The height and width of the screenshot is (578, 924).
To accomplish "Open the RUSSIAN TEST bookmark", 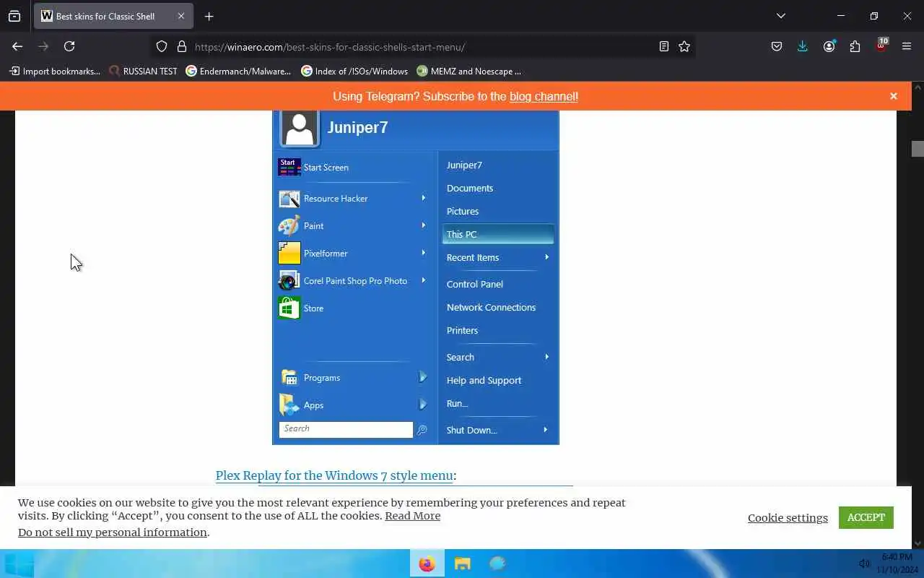I will tap(143, 71).
